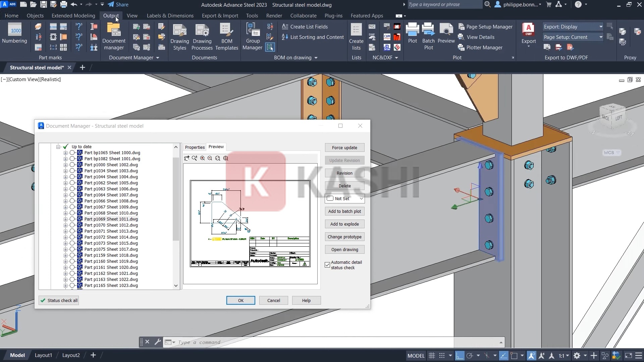Toggle grid display in status bar

pyautogui.click(x=432, y=356)
